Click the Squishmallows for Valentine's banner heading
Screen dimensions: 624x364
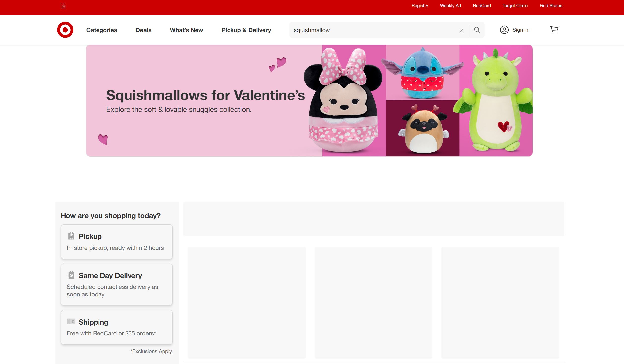click(205, 95)
